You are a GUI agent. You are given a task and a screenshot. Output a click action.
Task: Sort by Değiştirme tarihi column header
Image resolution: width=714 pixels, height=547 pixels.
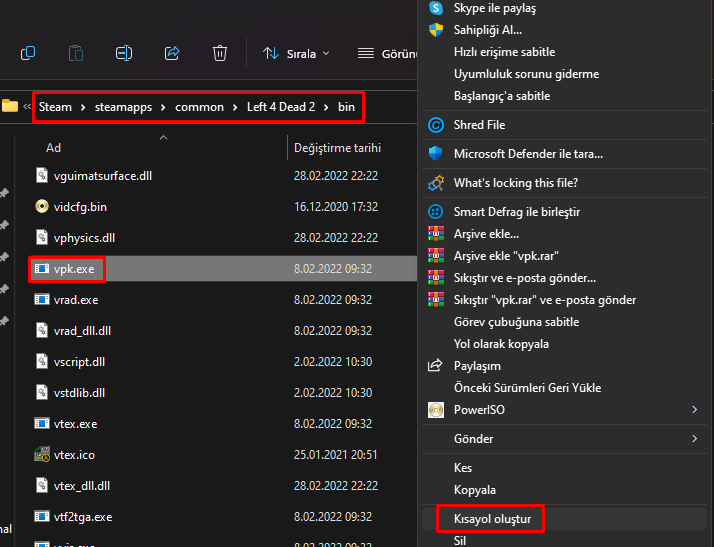pyautogui.click(x=337, y=148)
